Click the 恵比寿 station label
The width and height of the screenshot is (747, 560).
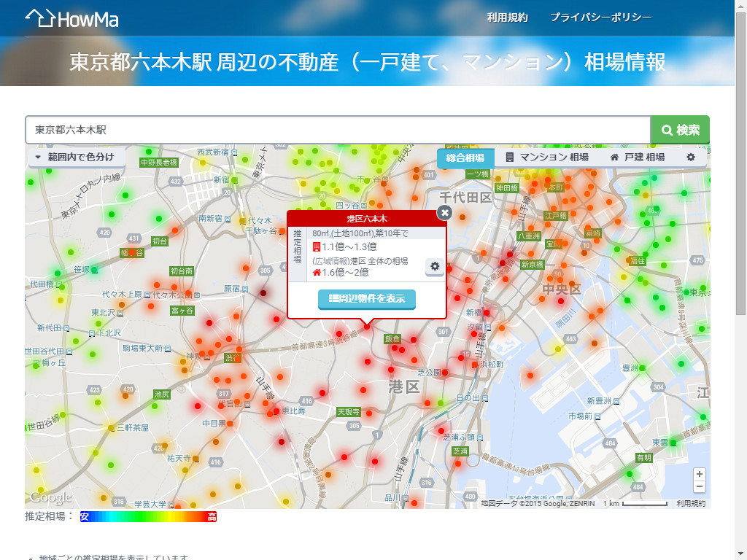click(x=293, y=411)
